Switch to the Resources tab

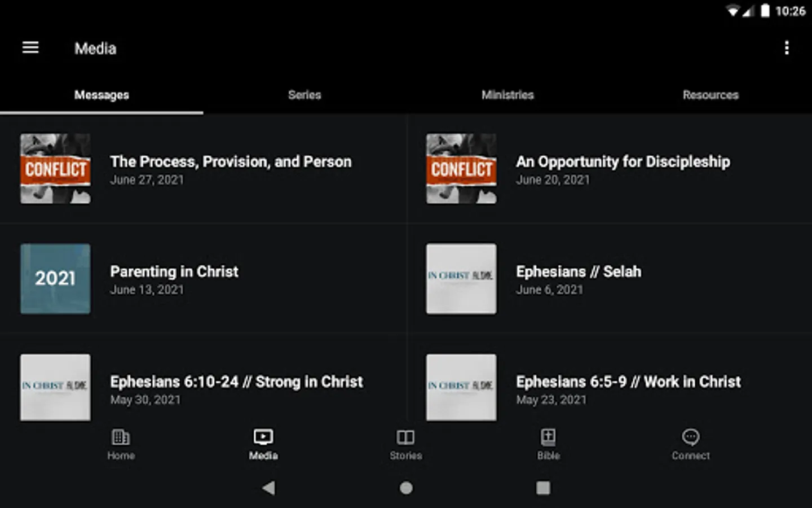pyautogui.click(x=710, y=95)
